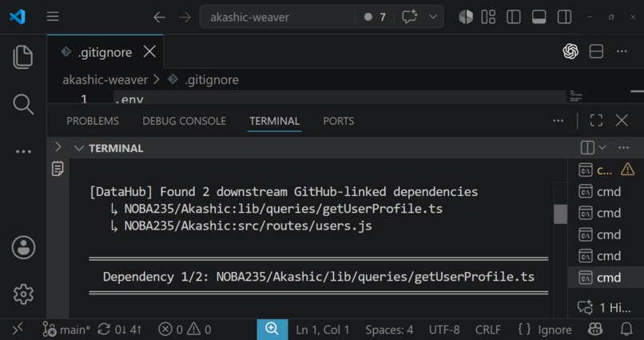The height and width of the screenshot is (340, 644).
Task: Click the main* branch in status bar
Action: click(x=66, y=330)
